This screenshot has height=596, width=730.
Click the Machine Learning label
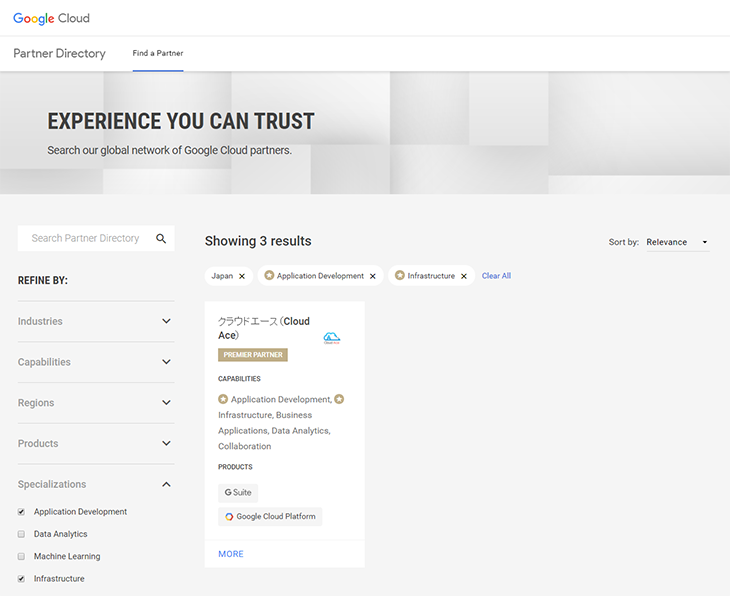pyautogui.click(x=67, y=556)
